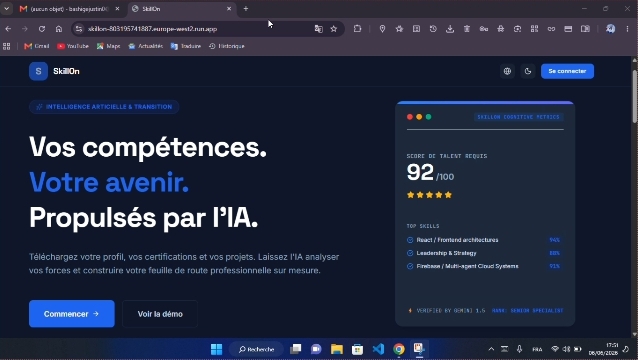Open the extensions puzzle icon

point(357,29)
